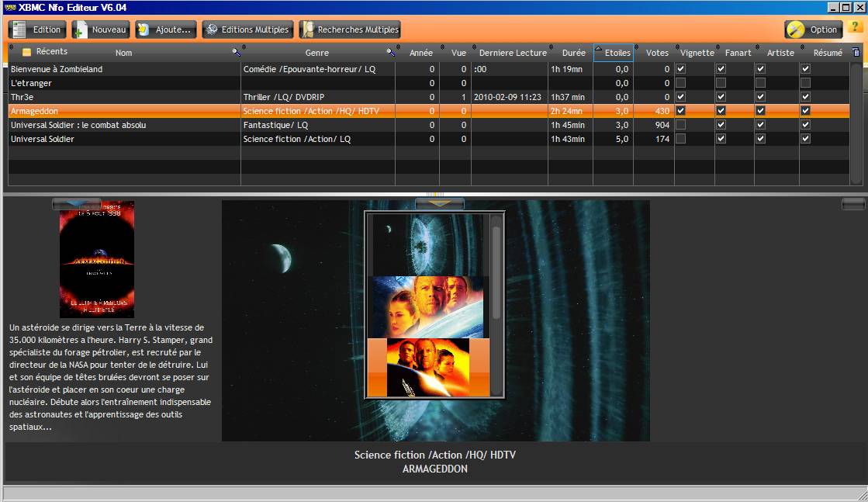Click the poster panel handle above the Armageddon poster

76,204
